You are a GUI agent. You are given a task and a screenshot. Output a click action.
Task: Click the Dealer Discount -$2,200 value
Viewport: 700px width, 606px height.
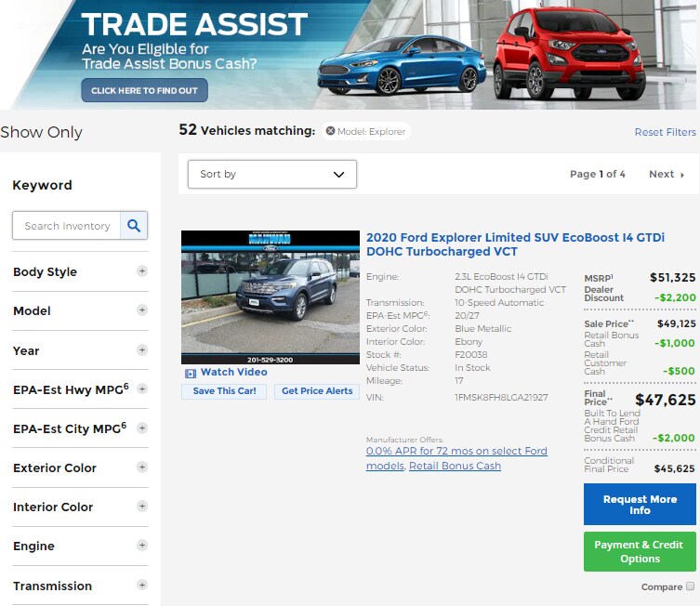pos(675,297)
